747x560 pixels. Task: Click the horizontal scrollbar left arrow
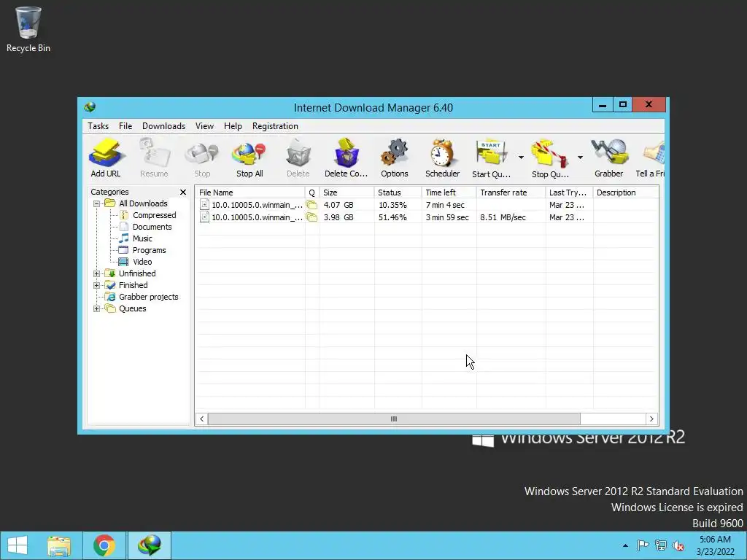click(201, 419)
